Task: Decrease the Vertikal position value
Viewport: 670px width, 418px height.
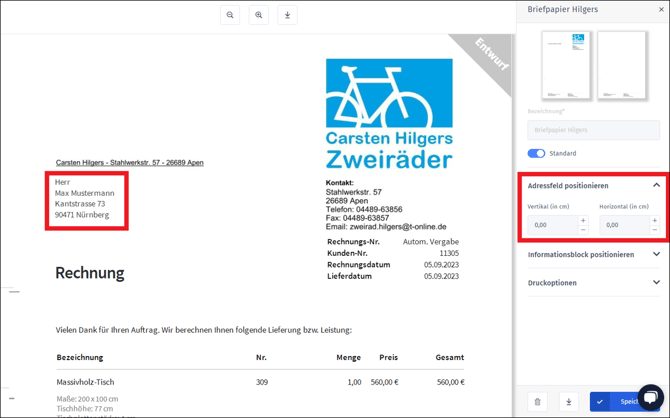Action: 584,230
